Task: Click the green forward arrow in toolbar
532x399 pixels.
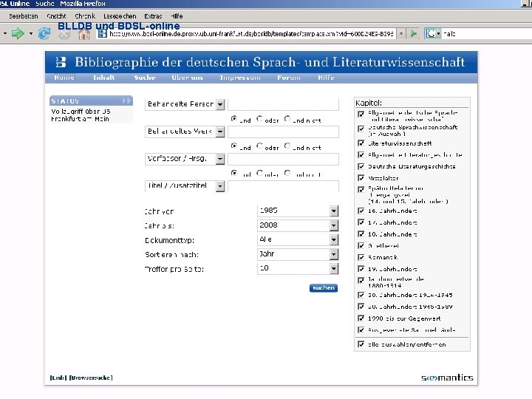Action: [x=18, y=33]
